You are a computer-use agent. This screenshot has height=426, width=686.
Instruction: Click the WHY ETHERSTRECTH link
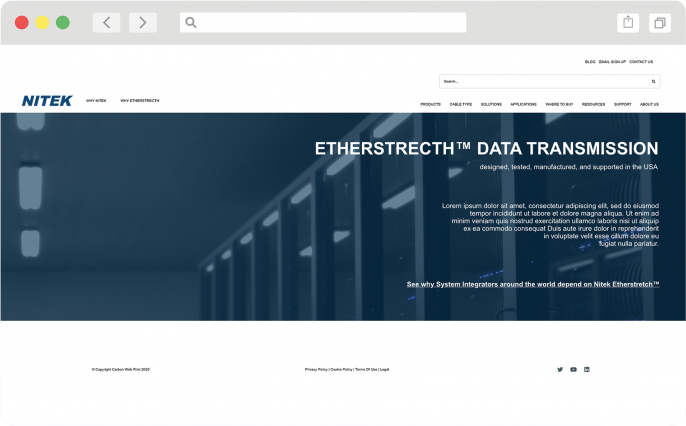[x=140, y=101]
